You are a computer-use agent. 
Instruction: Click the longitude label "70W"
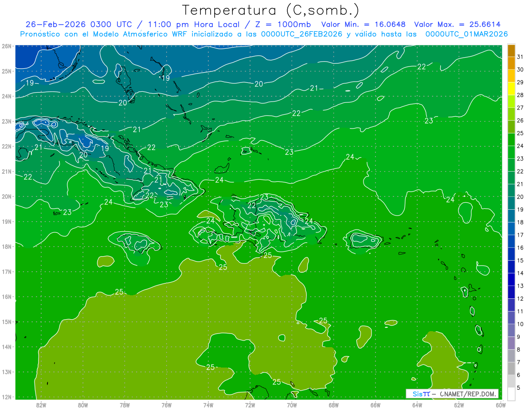(292, 405)
